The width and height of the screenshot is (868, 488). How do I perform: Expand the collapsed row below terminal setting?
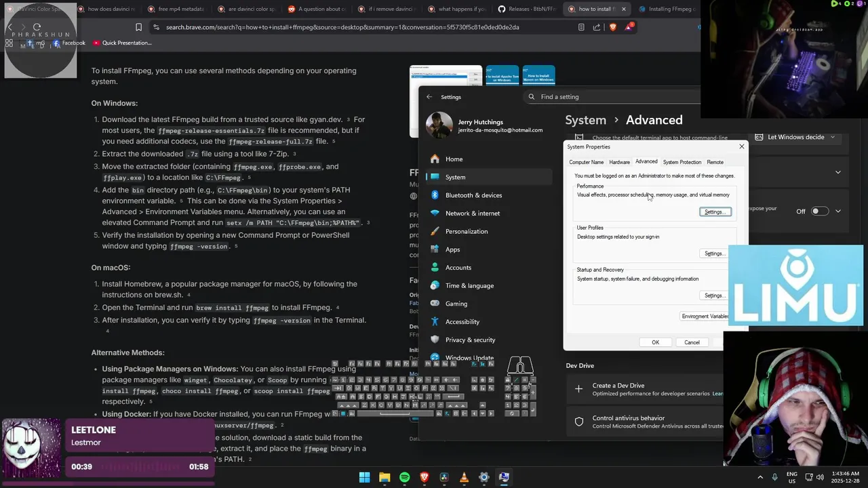pos(838,172)
